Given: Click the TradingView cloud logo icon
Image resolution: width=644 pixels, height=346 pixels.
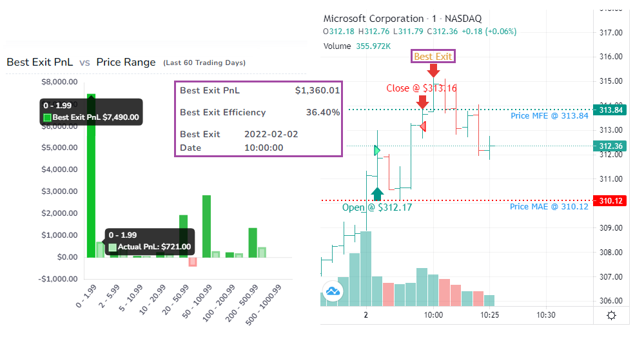Looking at the screenshot, I should (x=333, y=291).
